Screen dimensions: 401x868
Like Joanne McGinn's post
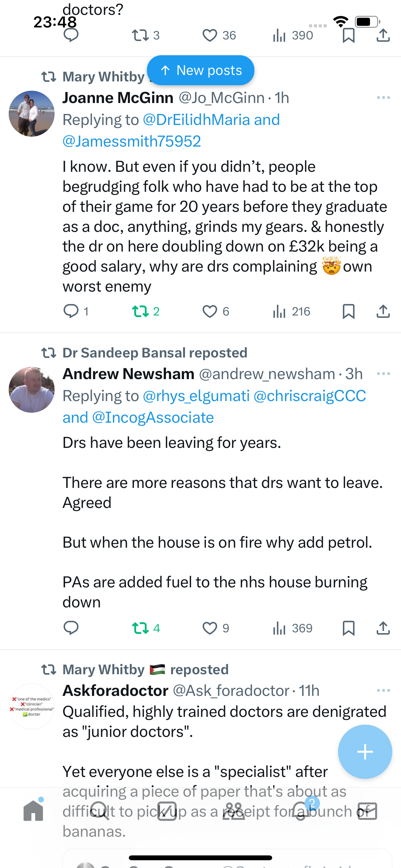point(210,311)
